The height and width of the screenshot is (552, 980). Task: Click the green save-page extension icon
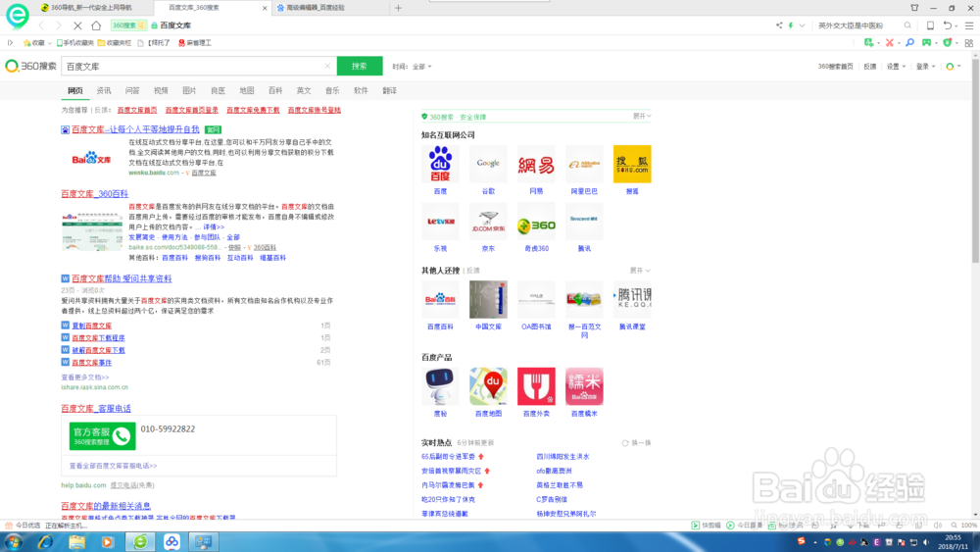point(868,42)
